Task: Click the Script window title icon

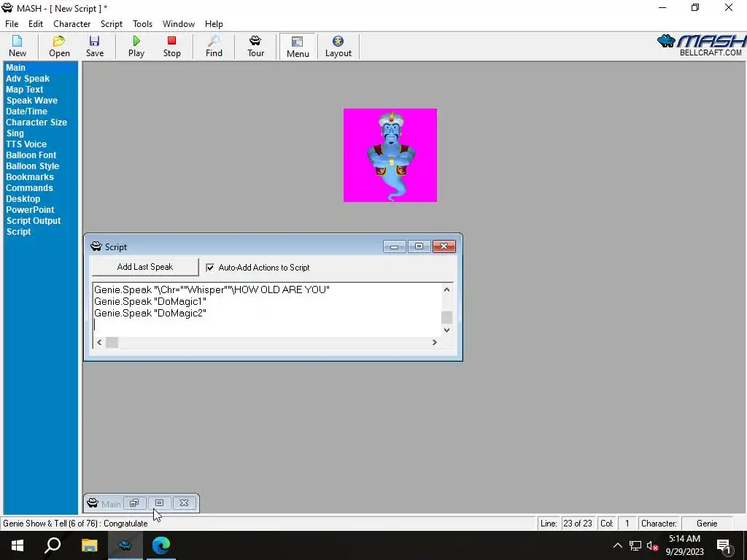Action: pos(96,246)
